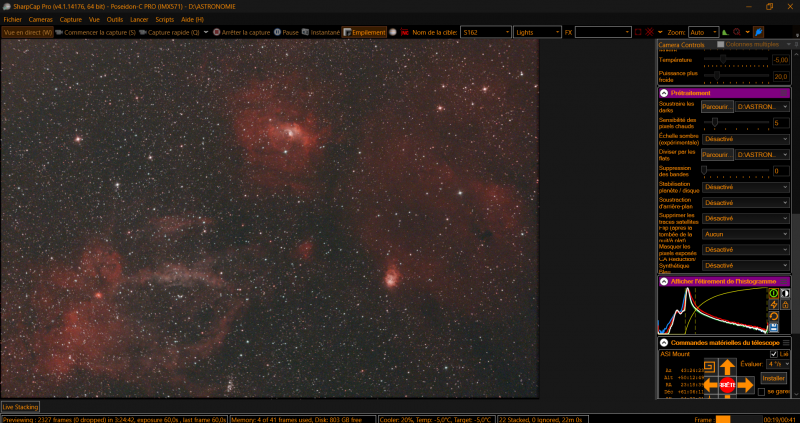
Task: Open the Scripts menu
Action: click(x=165, y=19)
